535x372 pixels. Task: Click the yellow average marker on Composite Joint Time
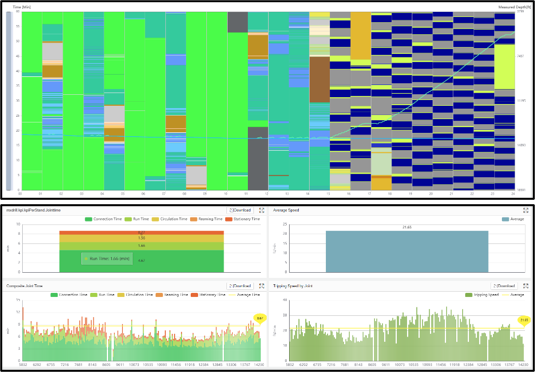(x=260, y=318)
